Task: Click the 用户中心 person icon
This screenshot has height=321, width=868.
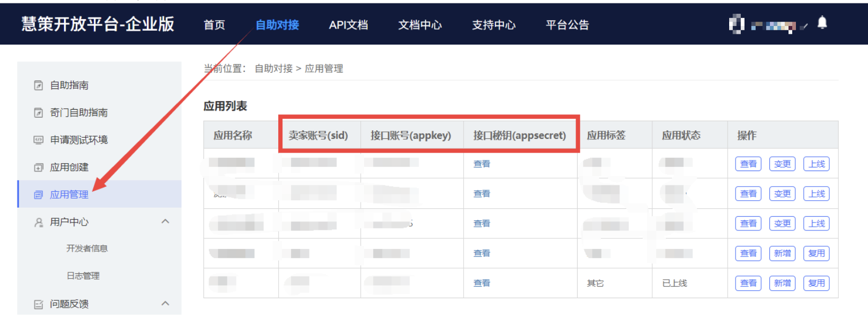Action: coord(38,222)
